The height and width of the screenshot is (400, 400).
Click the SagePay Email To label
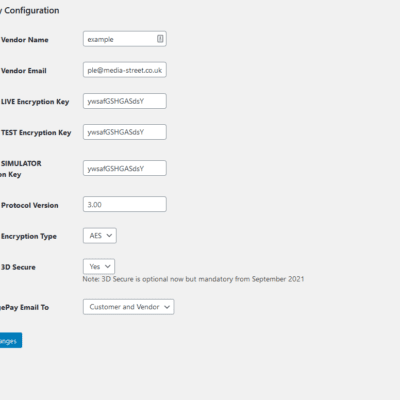24,308
